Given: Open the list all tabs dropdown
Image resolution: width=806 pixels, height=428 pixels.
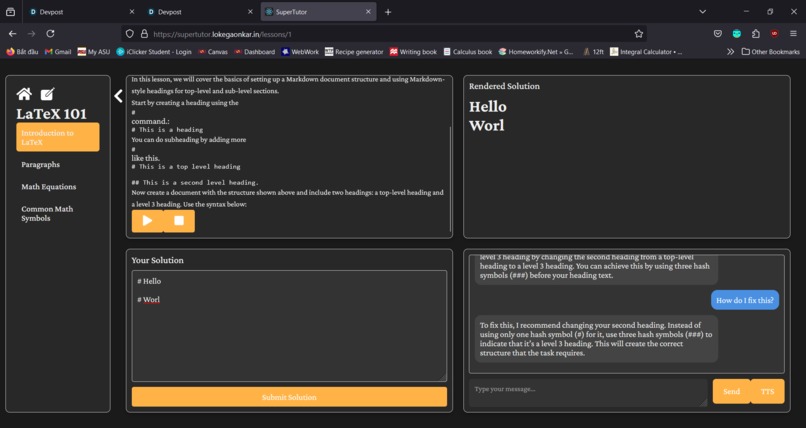Looking at the screenshot, I should [x=703, y=12].
